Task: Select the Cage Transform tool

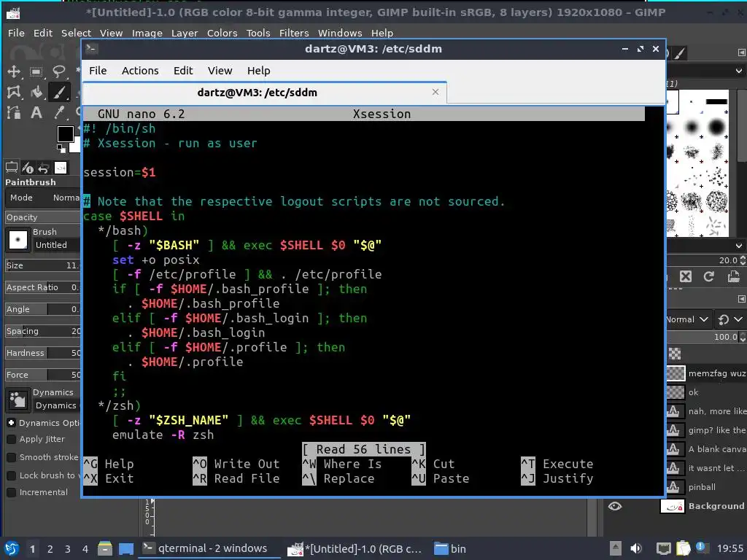Action: [14, 92]
